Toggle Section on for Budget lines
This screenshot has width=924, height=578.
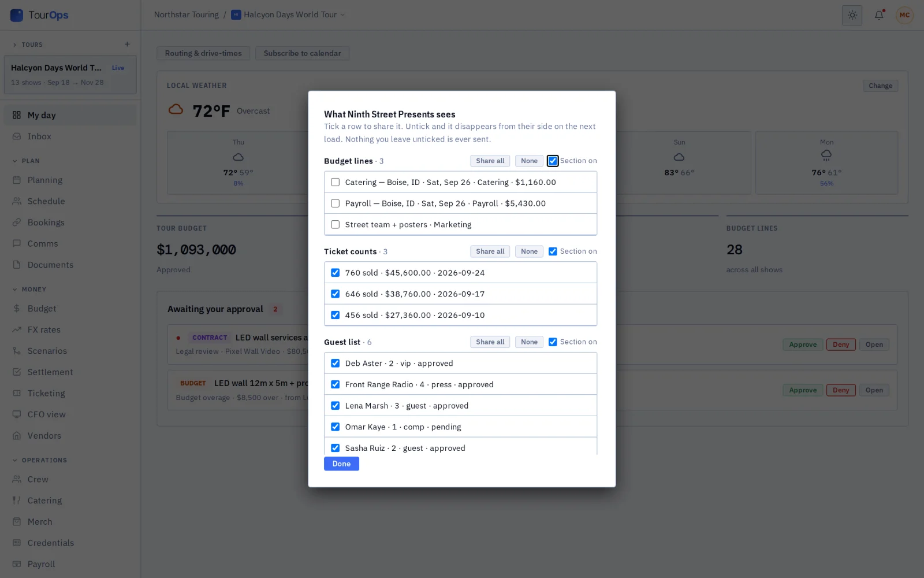(553, 161)
